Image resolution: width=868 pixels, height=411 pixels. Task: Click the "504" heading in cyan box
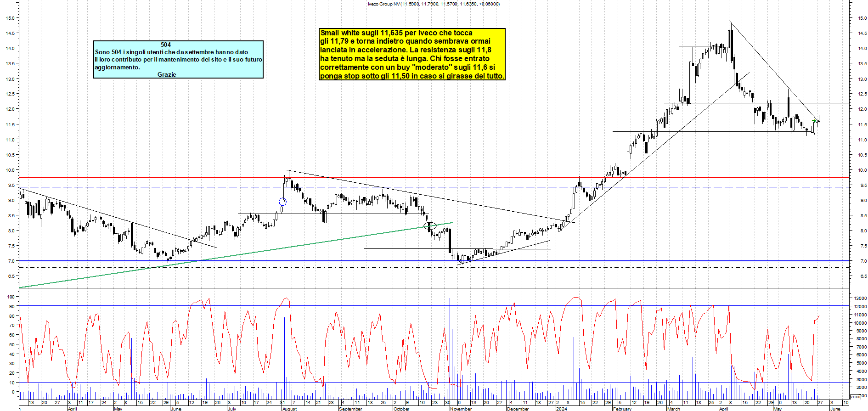(x=166, y=45)
